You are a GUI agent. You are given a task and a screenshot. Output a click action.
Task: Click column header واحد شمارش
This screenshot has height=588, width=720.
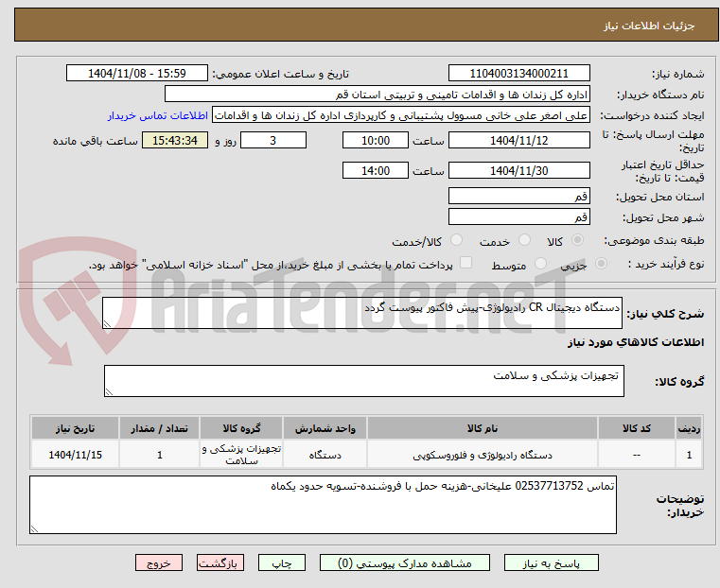[x=325, y=428]
